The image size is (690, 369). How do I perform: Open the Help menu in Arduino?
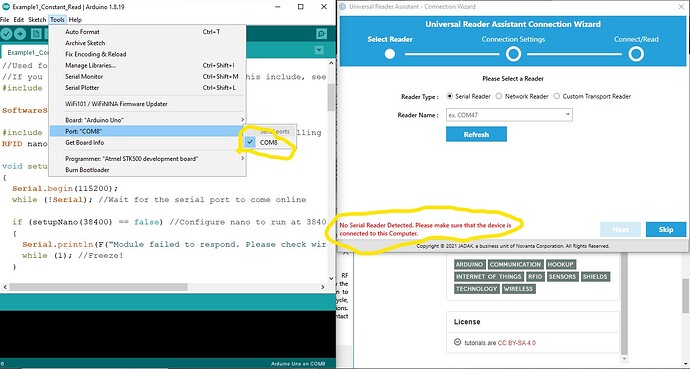pyautogui.click(x=75, y=19)
